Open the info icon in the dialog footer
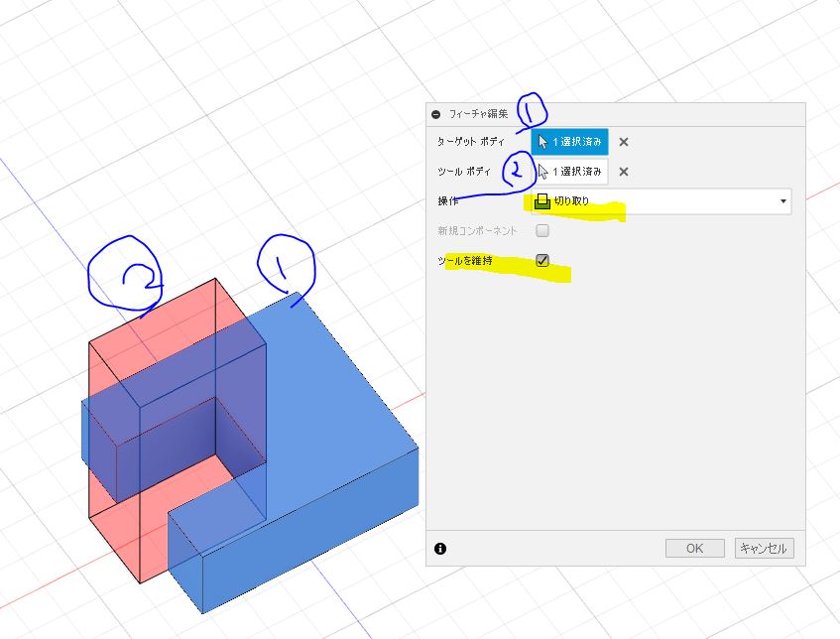Image resolution: width=840 pixels, height=639 pixels. point(440,549)
